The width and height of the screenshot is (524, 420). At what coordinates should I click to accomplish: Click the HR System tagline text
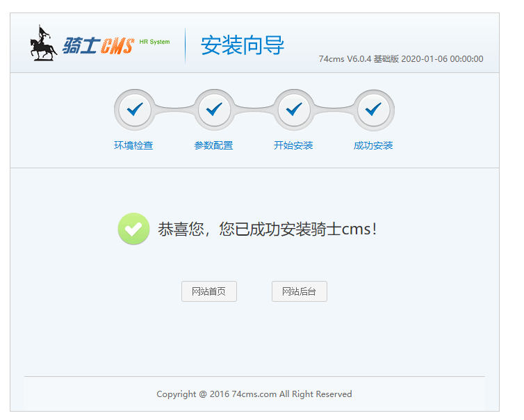coord(154,42)
